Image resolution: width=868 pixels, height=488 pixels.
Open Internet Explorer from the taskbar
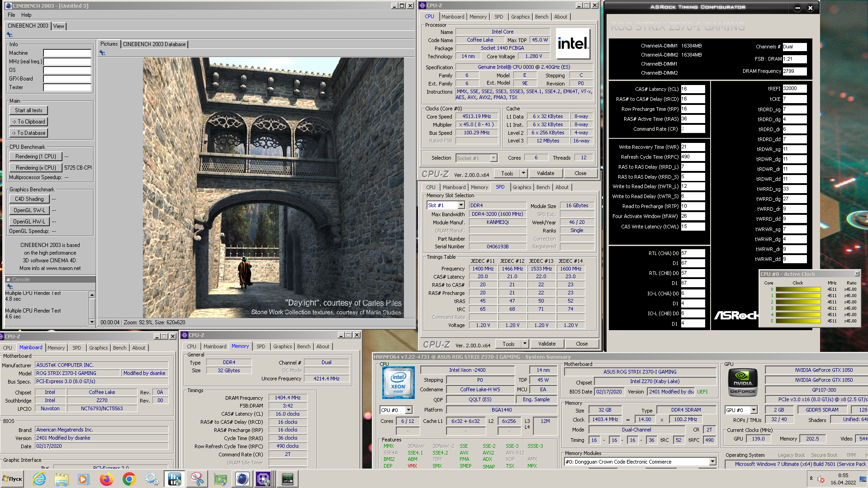39,479
